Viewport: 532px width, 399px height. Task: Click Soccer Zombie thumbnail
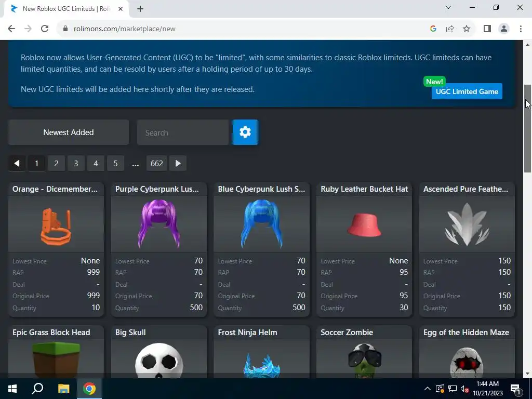pos(364,361)
